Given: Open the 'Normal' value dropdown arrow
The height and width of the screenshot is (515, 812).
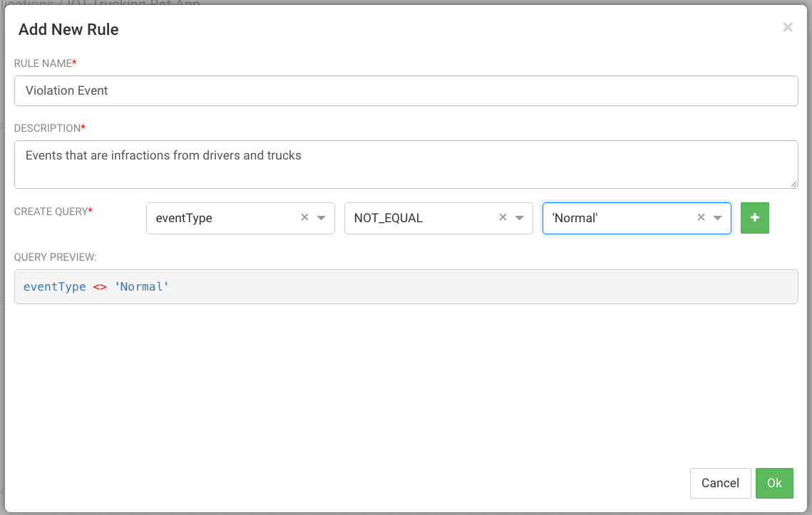Looking at the screenshot, I should click(718, 218).
